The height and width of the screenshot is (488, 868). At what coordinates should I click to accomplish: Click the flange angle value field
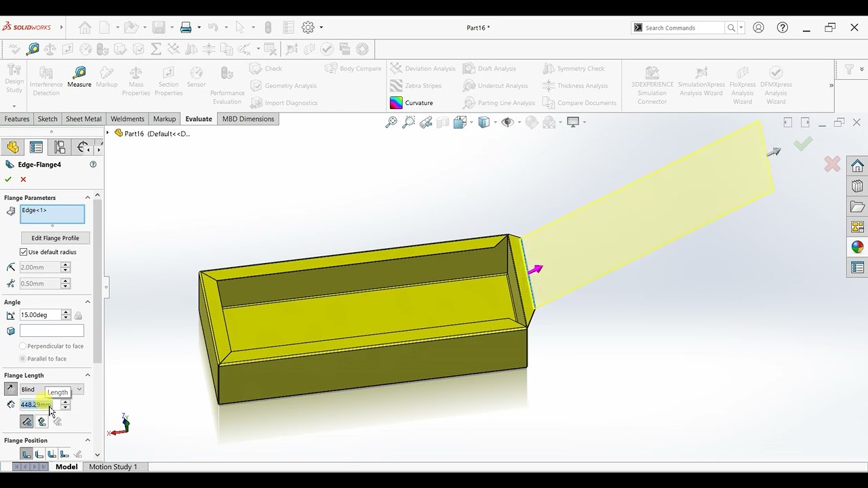point(40,315)
